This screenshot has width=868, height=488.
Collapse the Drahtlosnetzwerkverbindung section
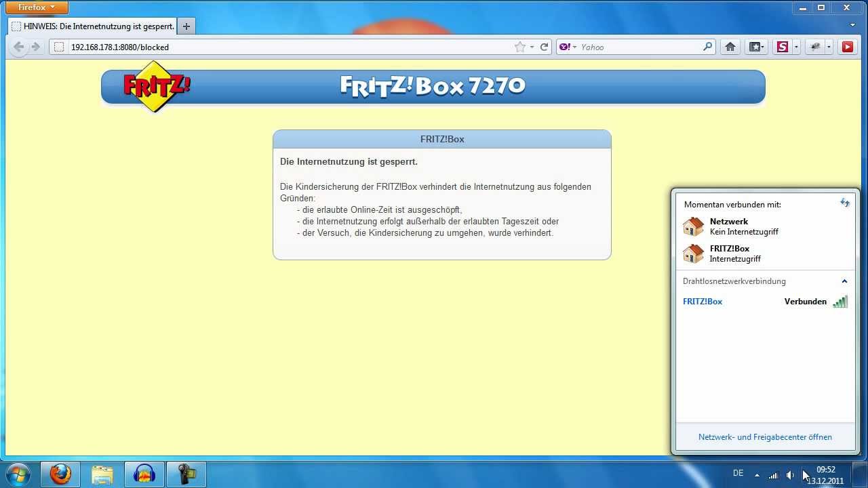click(844, 281)
